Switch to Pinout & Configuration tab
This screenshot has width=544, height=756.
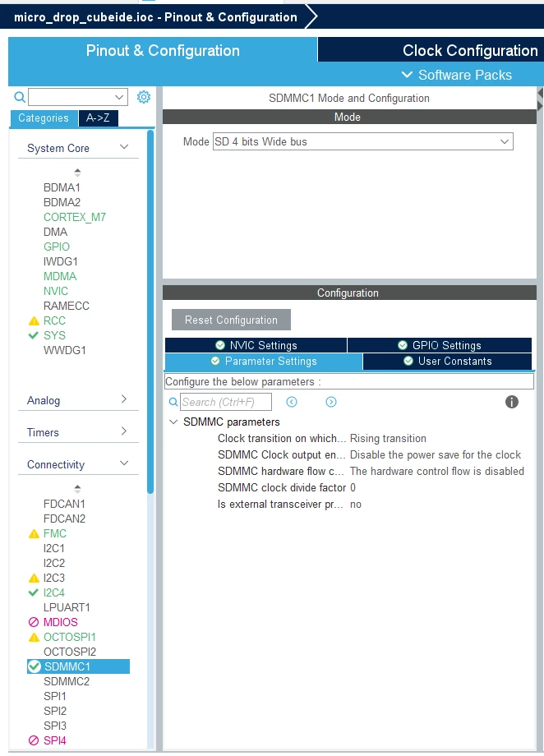pos(163,50)
